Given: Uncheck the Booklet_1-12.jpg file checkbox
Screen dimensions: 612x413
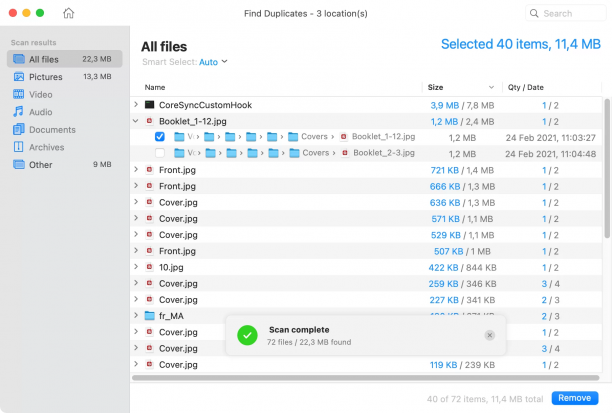Looking at the screenshot, I should pyautogui.click(x=160, y=137).
